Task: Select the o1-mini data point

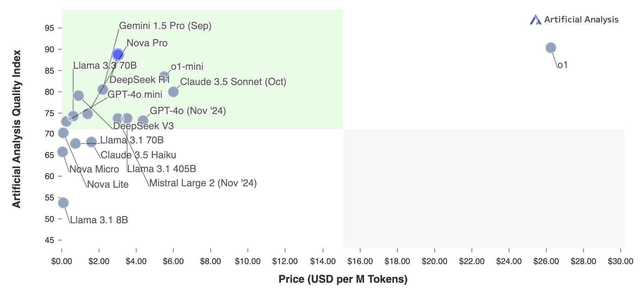Action: click(x=164, y=76)
